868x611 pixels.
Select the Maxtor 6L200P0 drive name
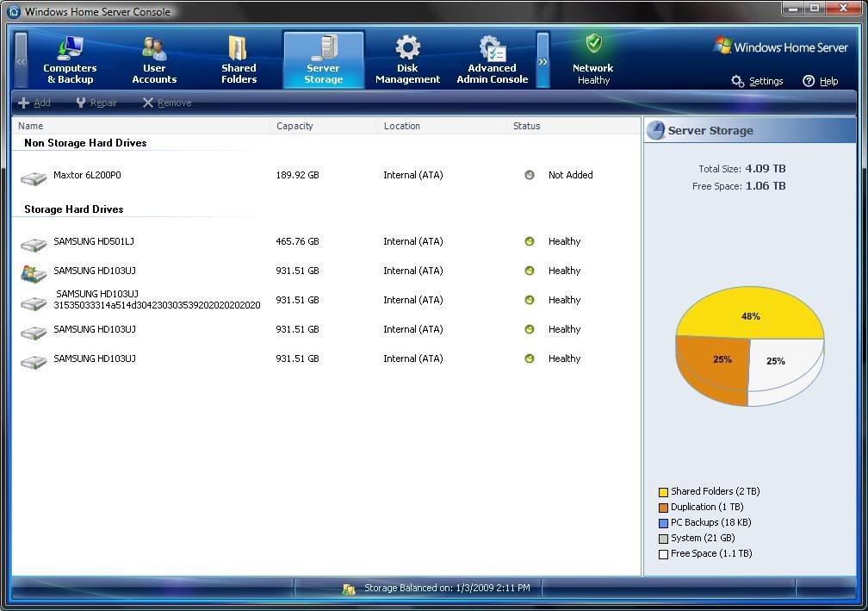(x=87, y=175)
